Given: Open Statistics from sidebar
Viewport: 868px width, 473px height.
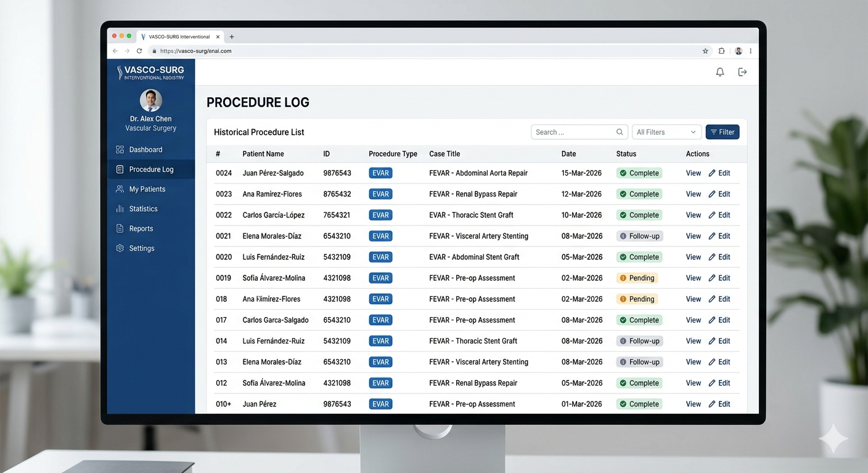Looking at the screenshot, I should pos(143,209).
